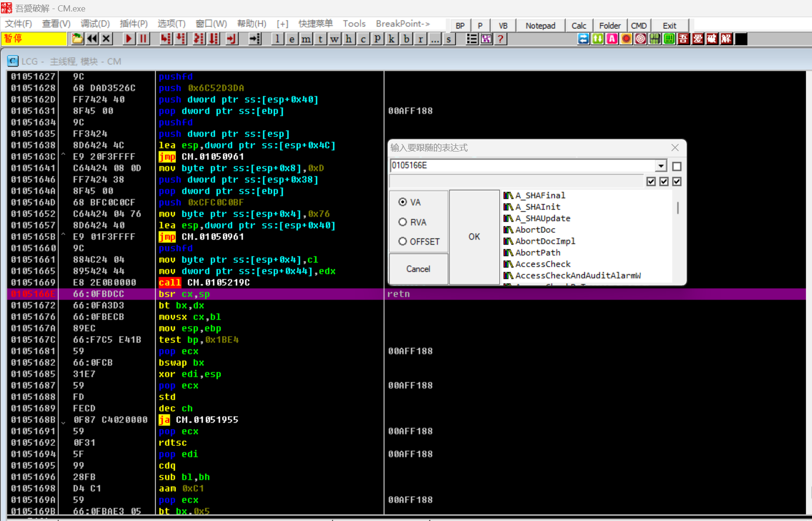The image size is (812, 521).
Task: Click the blue swap arrows plugin icon
Action: pos(583,39)
